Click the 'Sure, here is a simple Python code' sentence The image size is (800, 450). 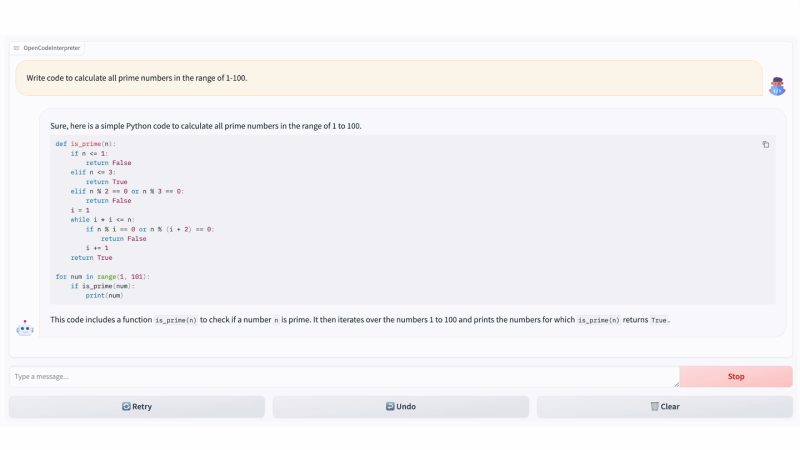tap(205, 126)
